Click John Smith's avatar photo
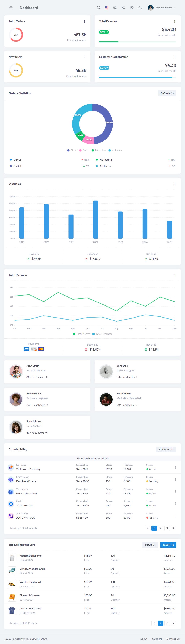 click(16, 372)
